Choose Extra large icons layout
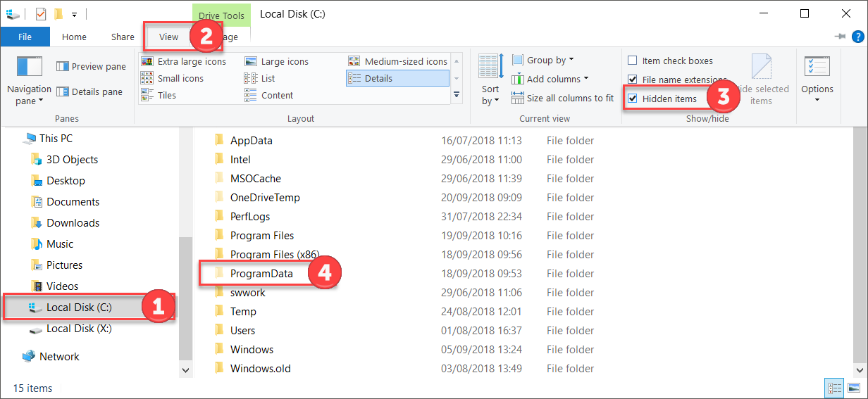This screenshot has width=868, height=399. click(x=184, y=61)
